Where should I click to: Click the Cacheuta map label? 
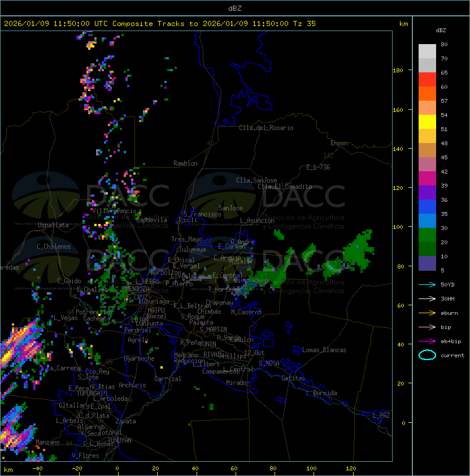point(97,318)
